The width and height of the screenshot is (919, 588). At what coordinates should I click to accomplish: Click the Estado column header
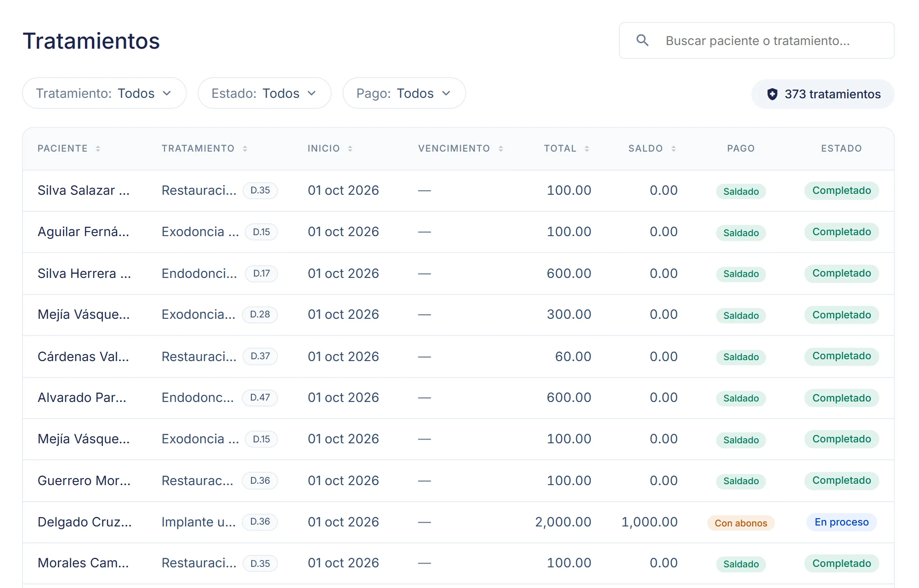click(x=841, y=148)
